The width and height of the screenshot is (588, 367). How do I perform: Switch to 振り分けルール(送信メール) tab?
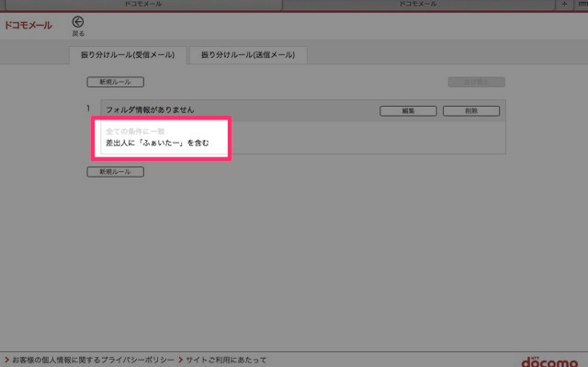[248, 55]
